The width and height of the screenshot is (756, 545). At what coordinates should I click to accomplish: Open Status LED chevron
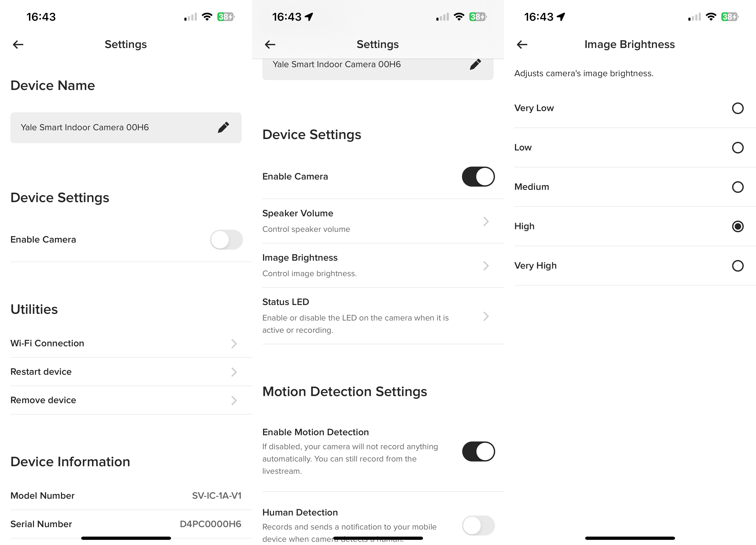(486, 316)
